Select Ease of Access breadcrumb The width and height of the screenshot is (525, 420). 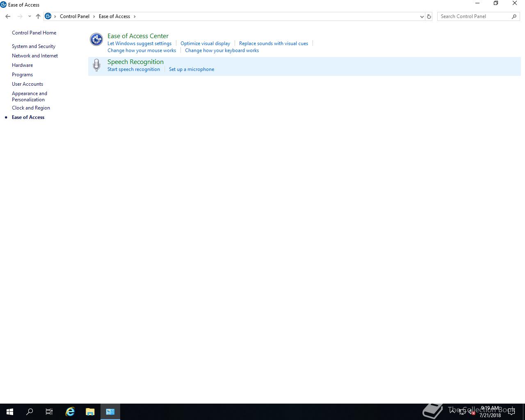tap(114, 16)
